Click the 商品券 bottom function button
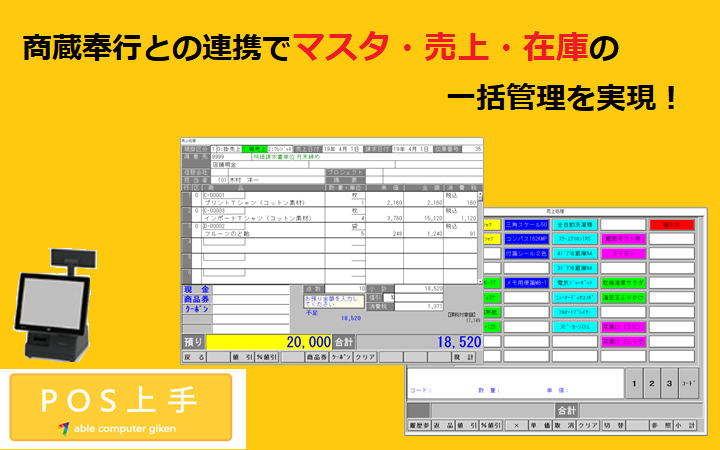The width and height of the screenshot is (720, 450). pos(317,357)
